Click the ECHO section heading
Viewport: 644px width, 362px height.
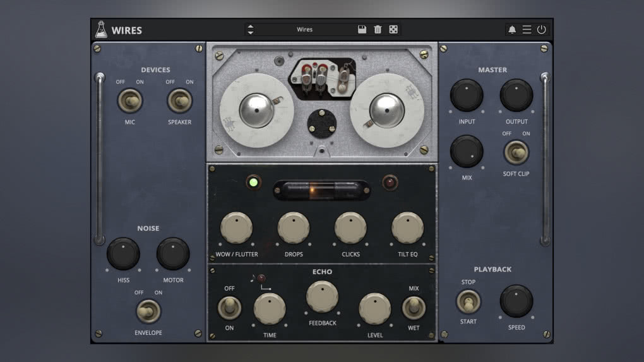pyautogui.click(x=322, y=272)
